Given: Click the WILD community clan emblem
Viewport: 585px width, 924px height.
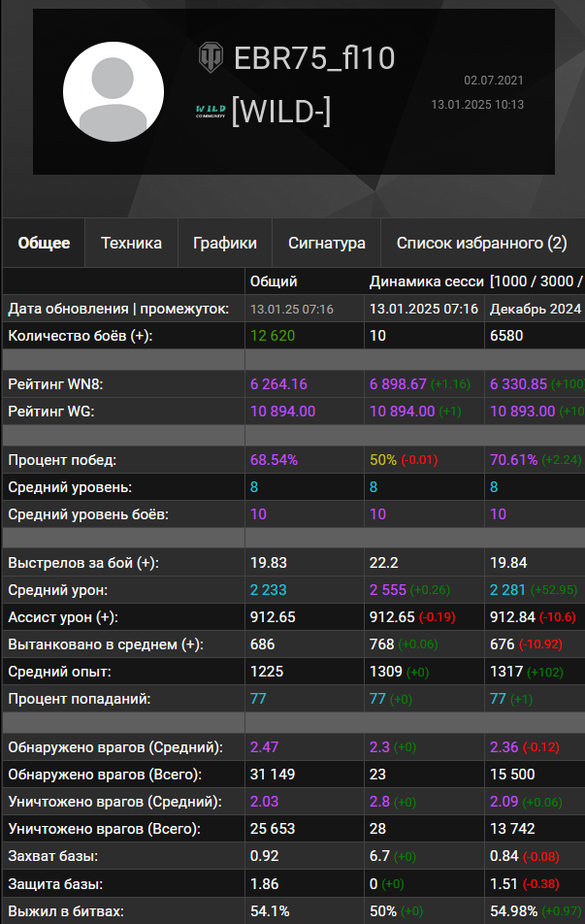Looking at the screenshot, I should (211, 113).
